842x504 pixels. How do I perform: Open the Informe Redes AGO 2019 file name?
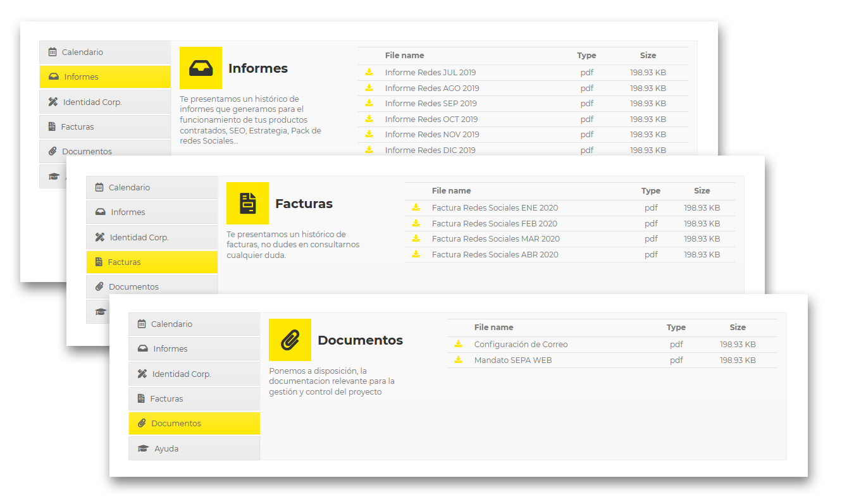431,88
